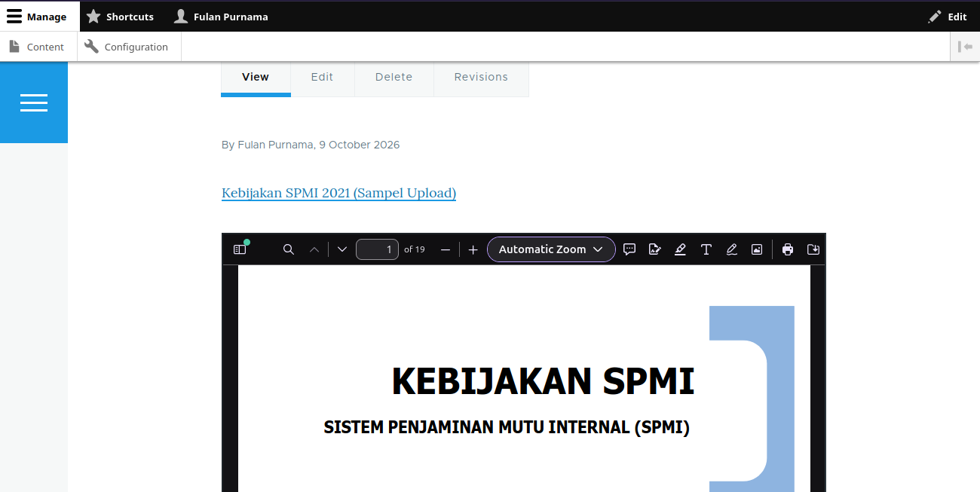Screen dimensions: 980x492
Task: Open Fulan Purnama user menu
Action: coord(221,17)
